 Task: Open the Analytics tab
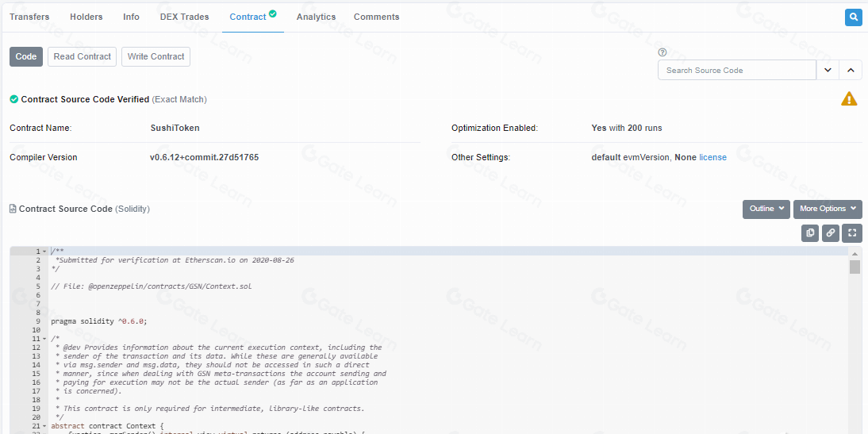point(316,17)
